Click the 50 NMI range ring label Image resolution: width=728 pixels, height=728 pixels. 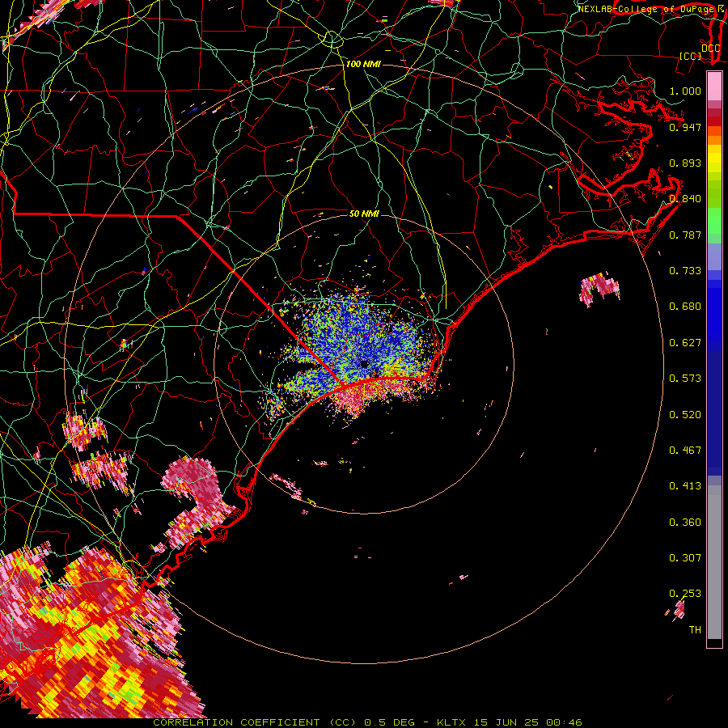point(364,214)
